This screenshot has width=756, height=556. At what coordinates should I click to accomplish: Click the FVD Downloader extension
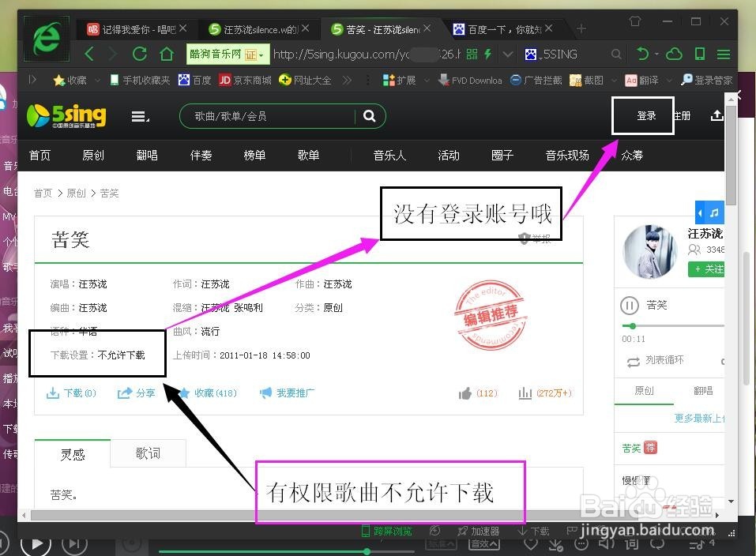(471, 80)
